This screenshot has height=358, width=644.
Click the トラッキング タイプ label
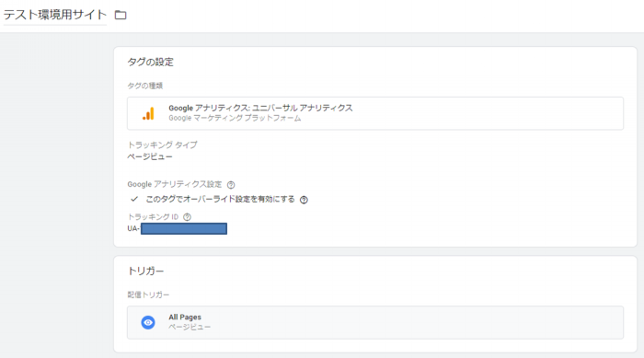162,144
